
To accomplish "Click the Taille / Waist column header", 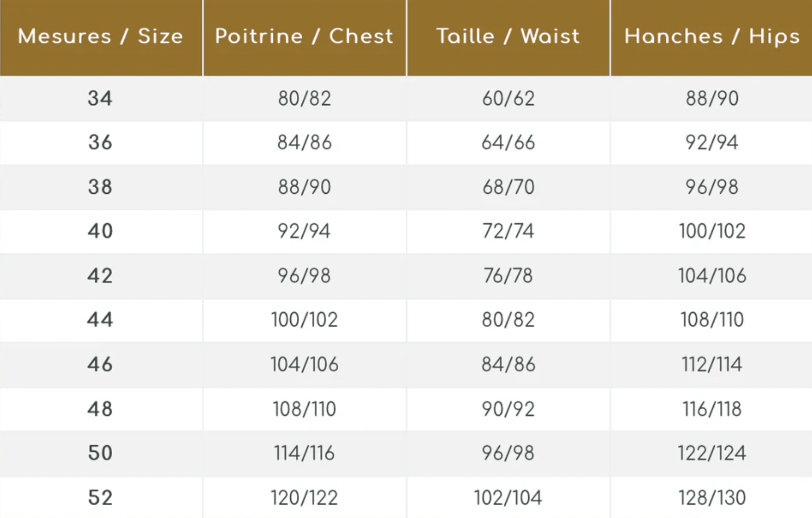I will click(x=508, y=36).
